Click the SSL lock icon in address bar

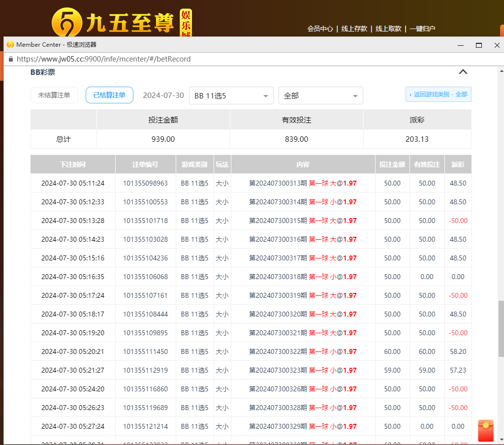[x=11, y=58]
